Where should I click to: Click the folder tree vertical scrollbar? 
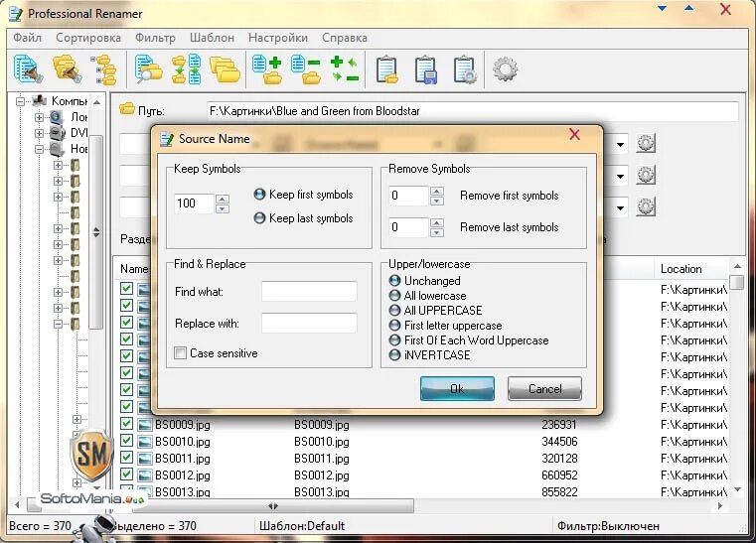coord(96,232)
